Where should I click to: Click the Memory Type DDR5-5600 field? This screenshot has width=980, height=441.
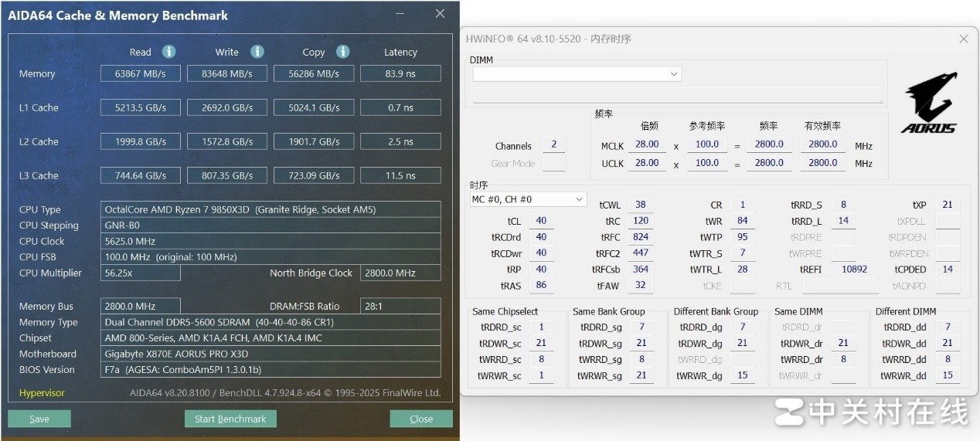point(271,322)
